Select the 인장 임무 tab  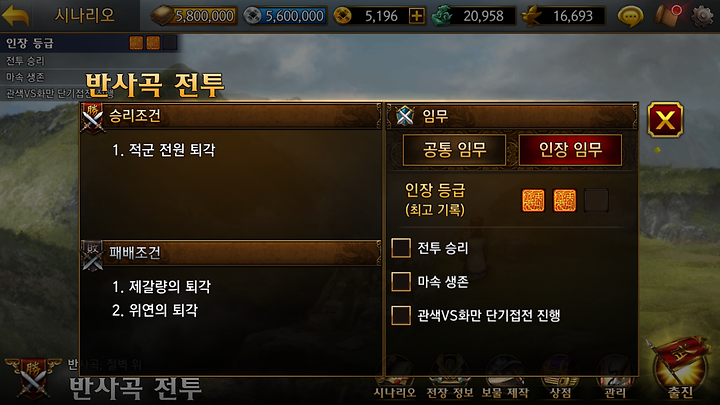pyautogui.click(x=570, y=150)
